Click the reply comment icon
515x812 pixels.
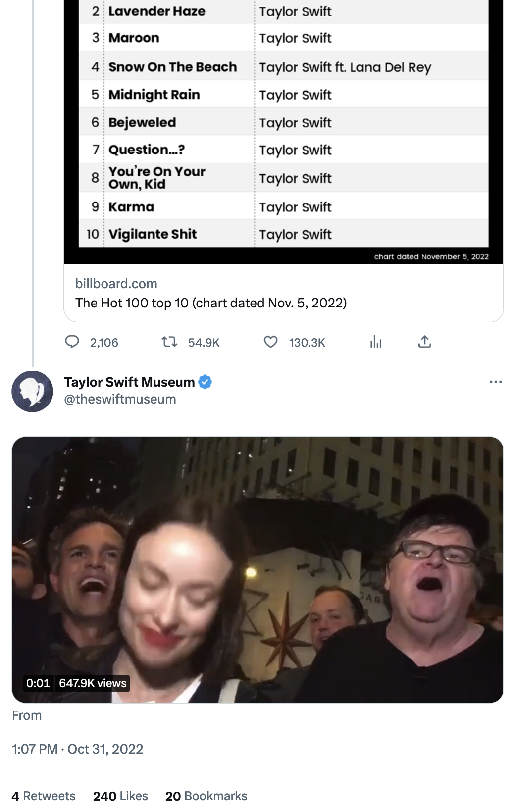click(x=72, y=342)
